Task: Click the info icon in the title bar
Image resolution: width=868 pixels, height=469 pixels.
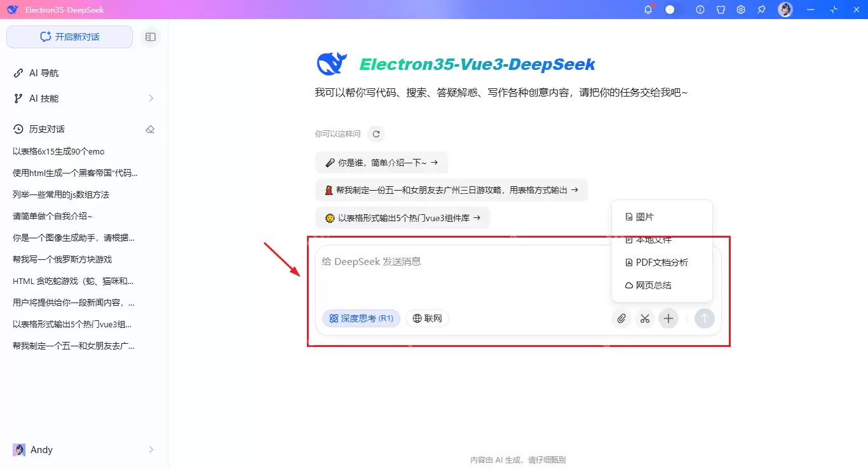Action: point(700,10)
